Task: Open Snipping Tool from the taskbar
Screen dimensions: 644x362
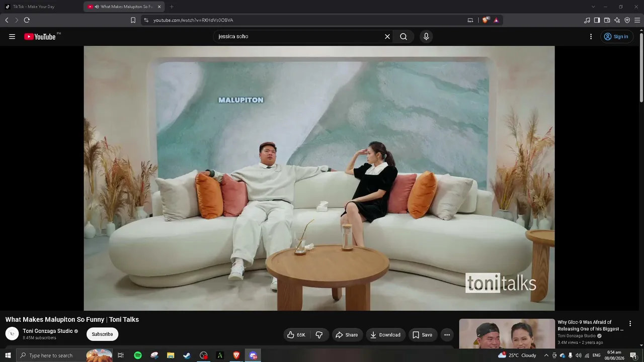Action: tap(154, 355)
